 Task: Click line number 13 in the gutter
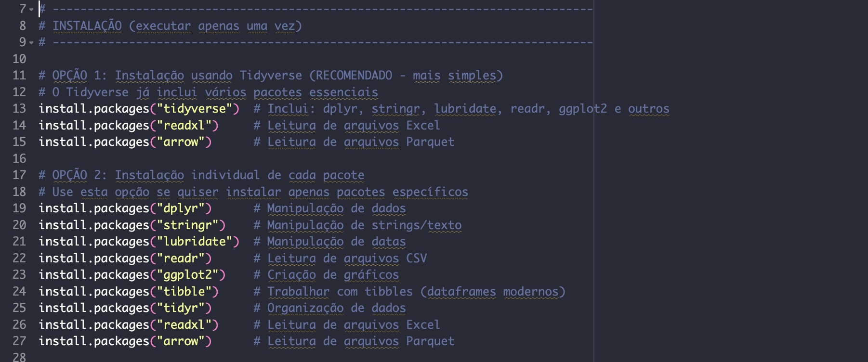19,109
